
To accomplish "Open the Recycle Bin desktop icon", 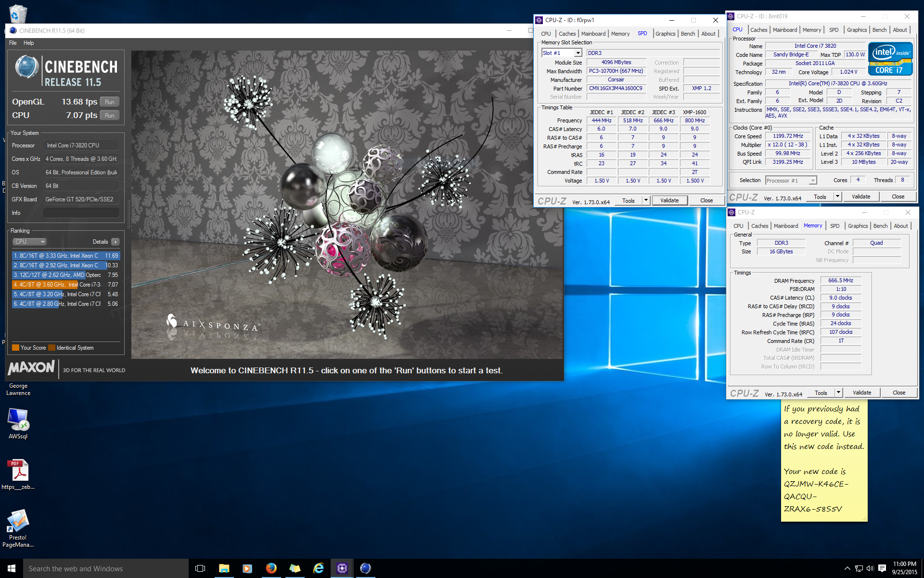I will [18, 13].
